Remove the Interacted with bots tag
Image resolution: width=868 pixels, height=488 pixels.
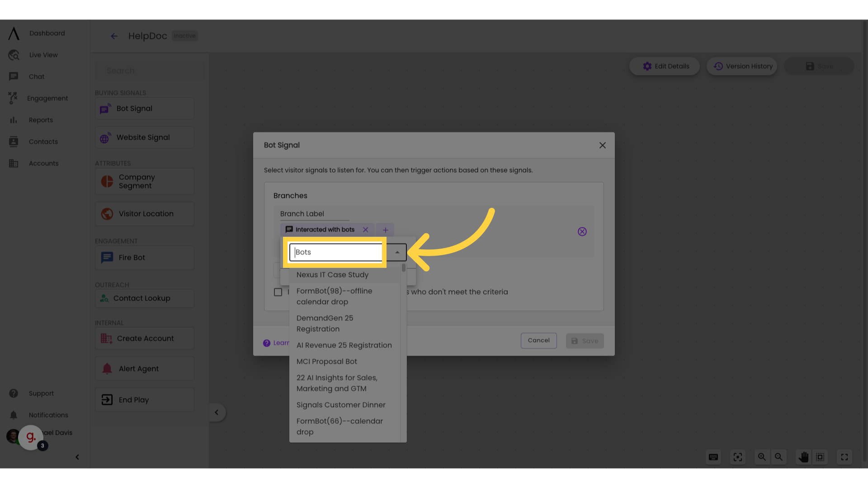coord(365,230)
